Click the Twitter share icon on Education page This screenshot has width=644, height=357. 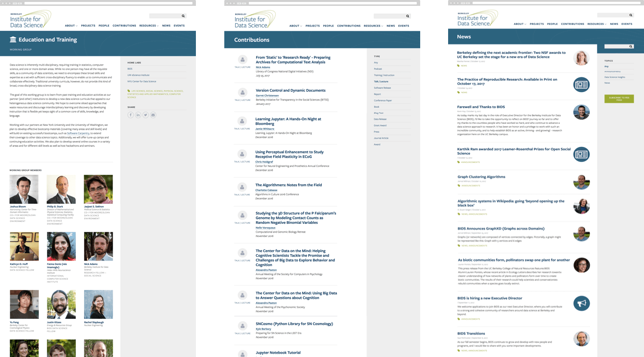pos(145,115)
